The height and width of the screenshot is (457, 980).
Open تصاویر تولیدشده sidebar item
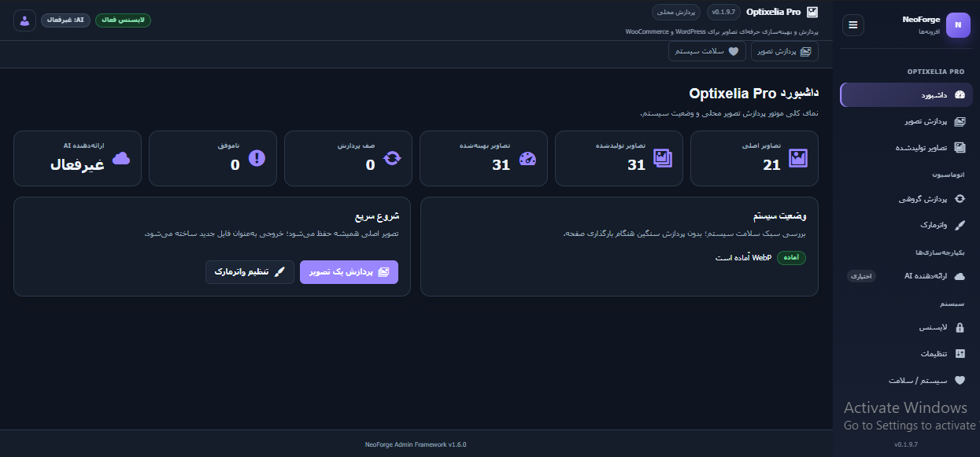click(x=907, y=147)
